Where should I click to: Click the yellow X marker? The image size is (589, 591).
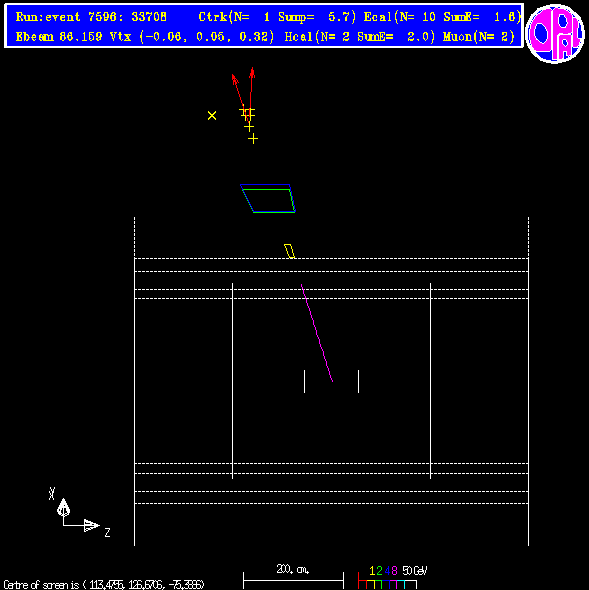pos(212,115)
